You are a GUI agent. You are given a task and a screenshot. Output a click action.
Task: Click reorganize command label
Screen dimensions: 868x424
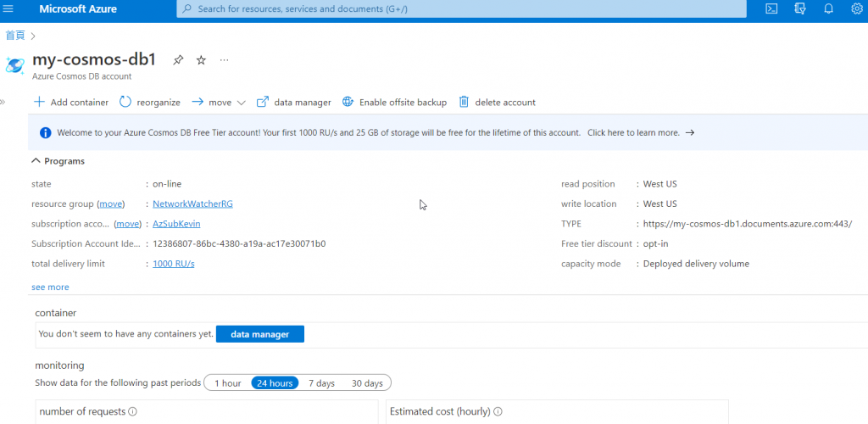point(159,103)
